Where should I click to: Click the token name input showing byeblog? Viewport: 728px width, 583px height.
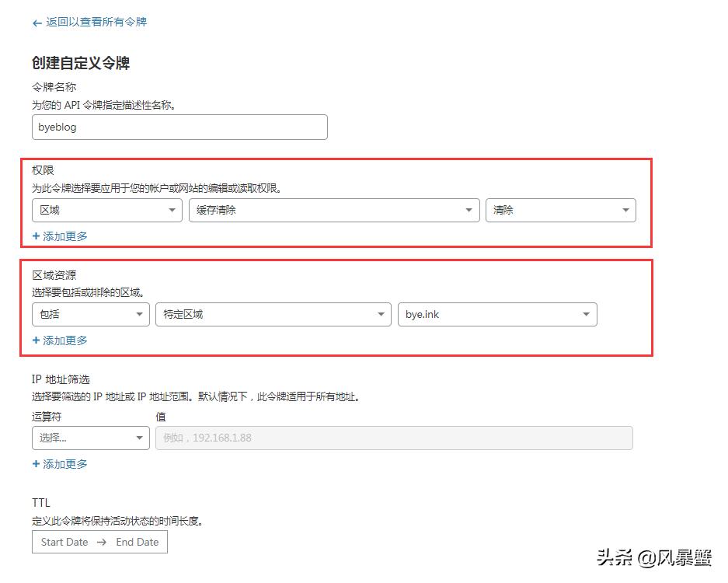tap(179, 127)
